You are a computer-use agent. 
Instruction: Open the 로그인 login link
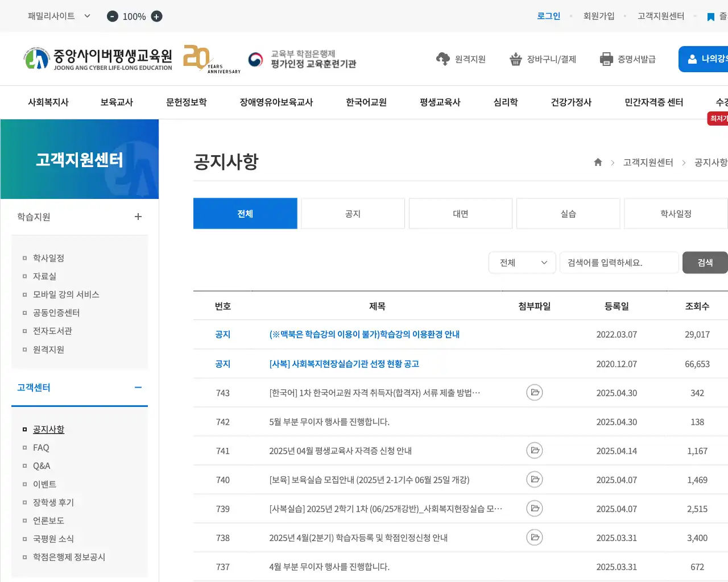point(548,16)
